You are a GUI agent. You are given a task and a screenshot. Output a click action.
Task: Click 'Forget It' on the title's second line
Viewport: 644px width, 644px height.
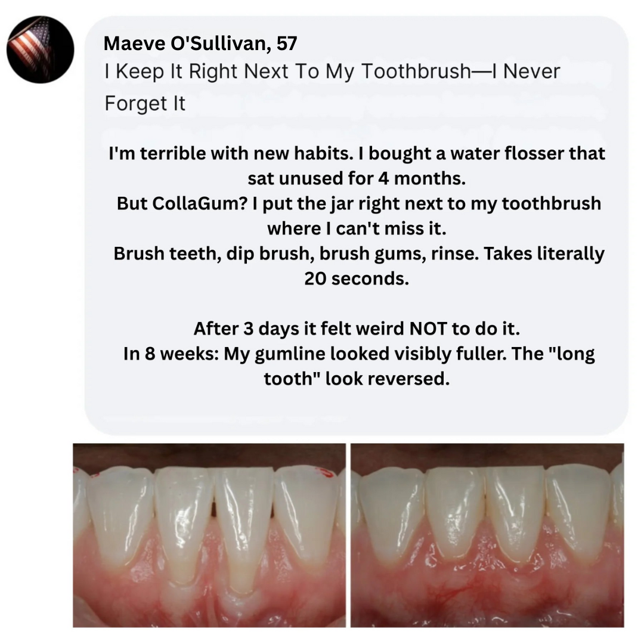click(144, 104)
